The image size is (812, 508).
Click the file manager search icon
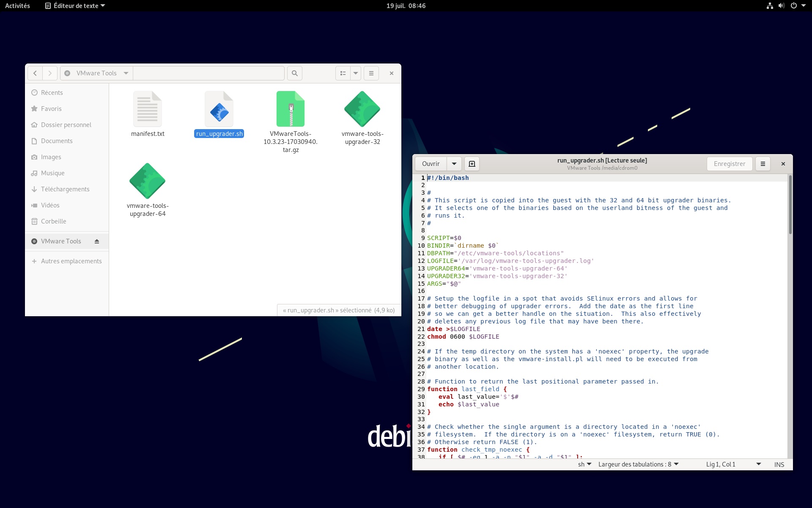pos(295,73)
